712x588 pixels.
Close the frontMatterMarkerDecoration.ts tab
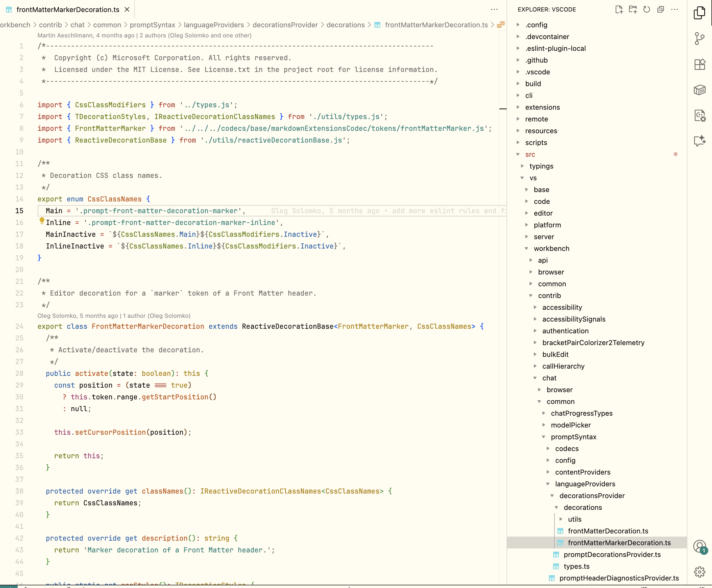(x=127, y=9)
